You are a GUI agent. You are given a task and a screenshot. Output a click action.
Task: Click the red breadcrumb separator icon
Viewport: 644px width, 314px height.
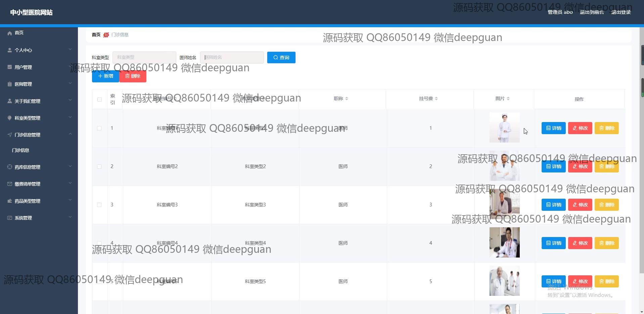point(106,35)
